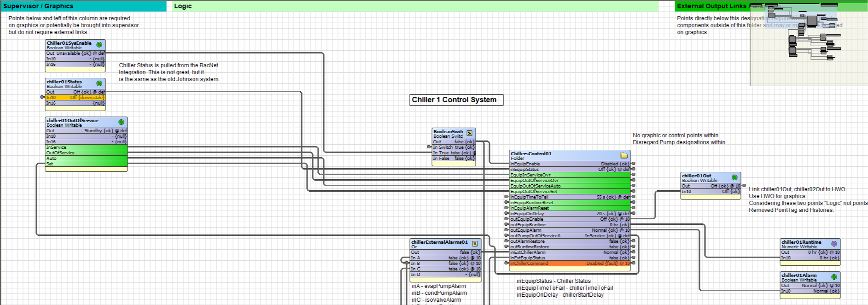Select the yellow In10 slot on chiller01Status
Image resolution: width=868 pixels, height=305 pixels.
(x=75, y=98)
